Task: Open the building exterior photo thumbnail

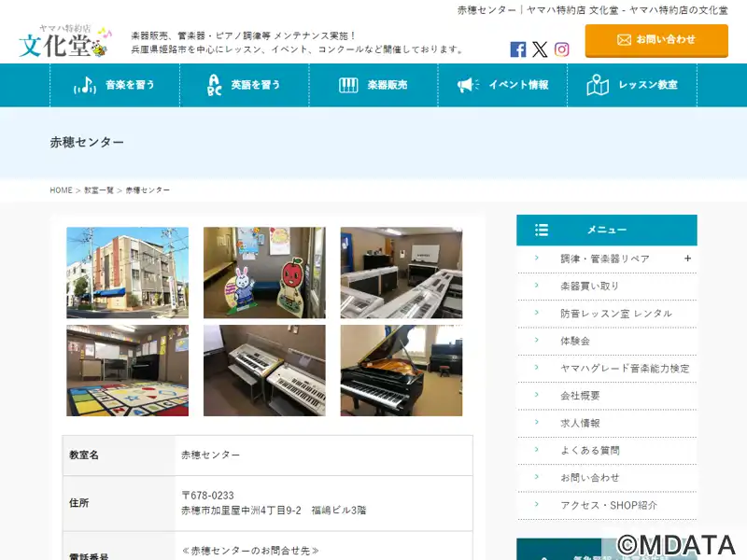Action: (128, 273)
